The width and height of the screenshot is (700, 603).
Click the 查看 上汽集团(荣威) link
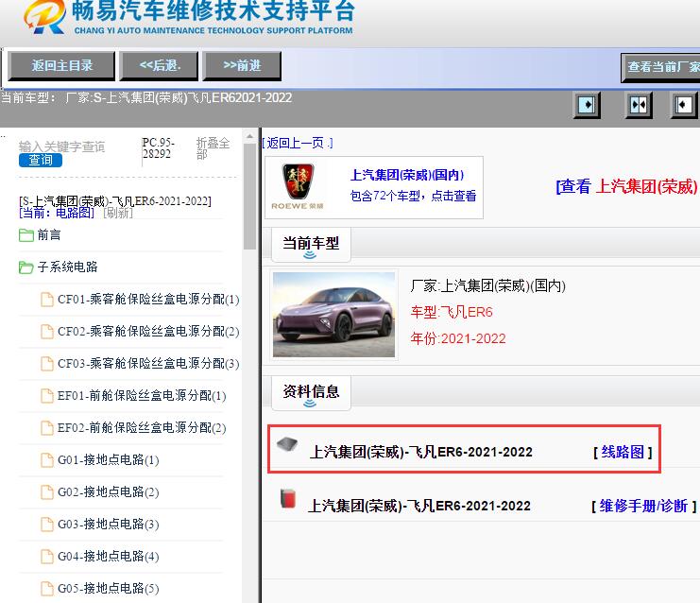pos(626,186)
